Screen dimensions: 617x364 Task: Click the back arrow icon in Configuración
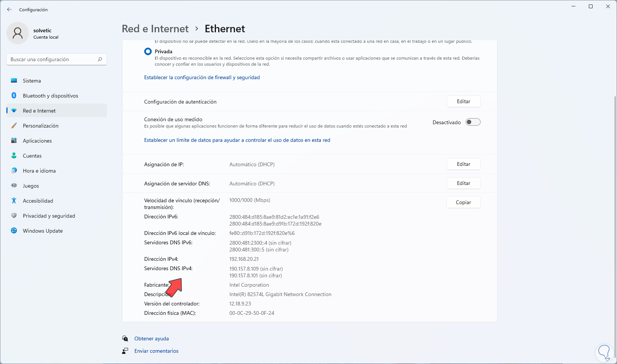click(9, 9)
